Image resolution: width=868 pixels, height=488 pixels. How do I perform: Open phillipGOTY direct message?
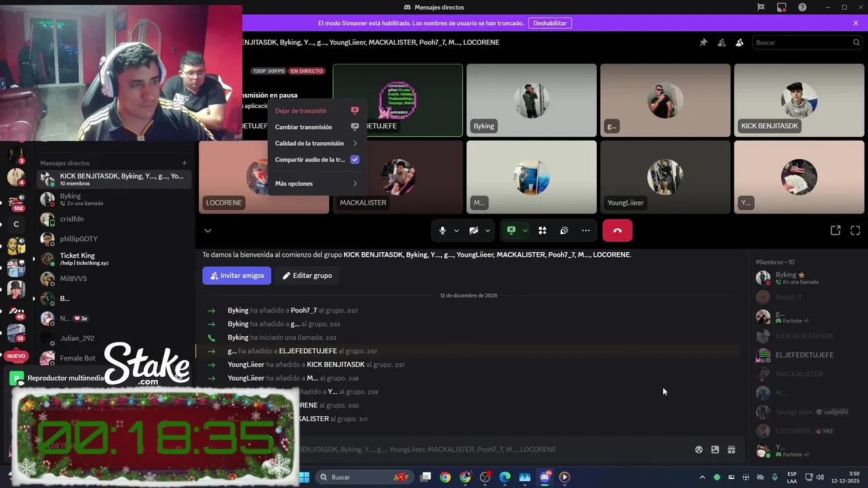click(114, 239)
